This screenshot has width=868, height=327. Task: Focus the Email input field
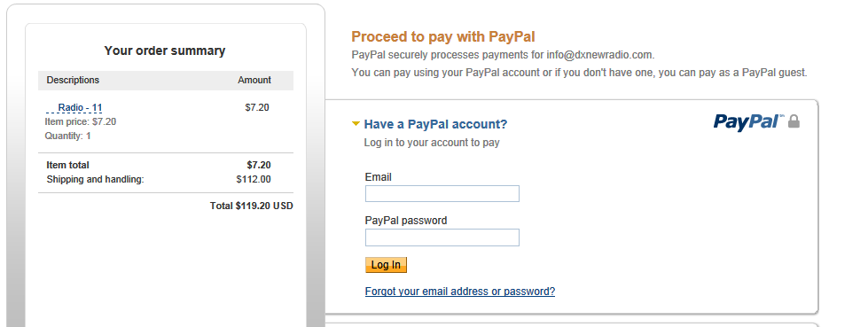[442, 194]
